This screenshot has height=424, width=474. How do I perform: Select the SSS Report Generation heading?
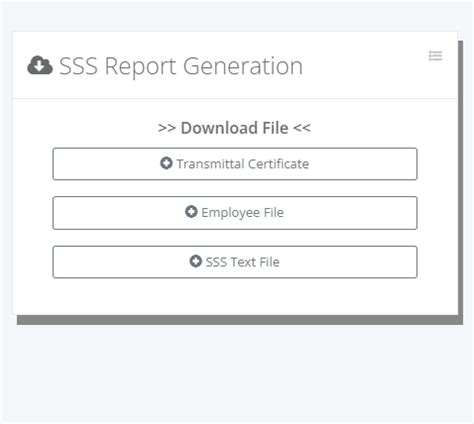(x=181, y=66)
